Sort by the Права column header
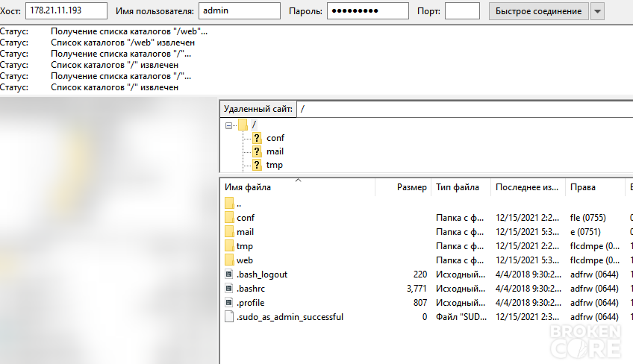Screen dimensions: 633x364 [x=595, y=187]
